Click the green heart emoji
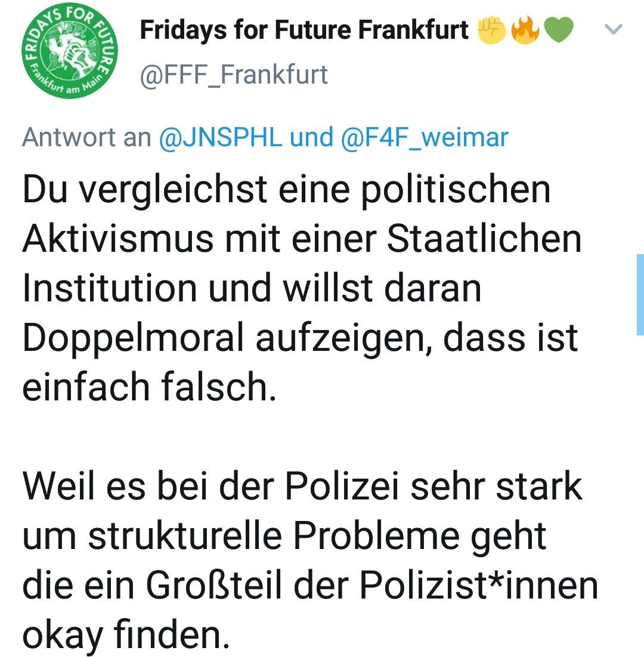 (x=558, y=30)
